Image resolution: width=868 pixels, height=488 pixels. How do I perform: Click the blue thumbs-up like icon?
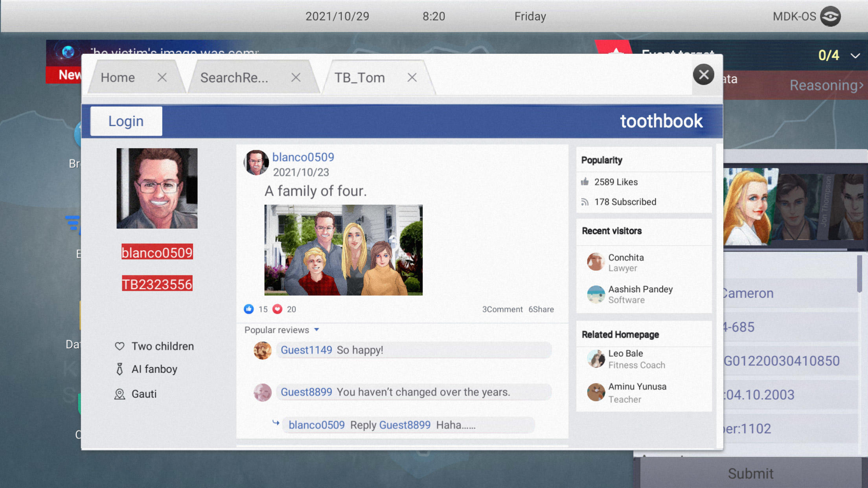point(248,309)
